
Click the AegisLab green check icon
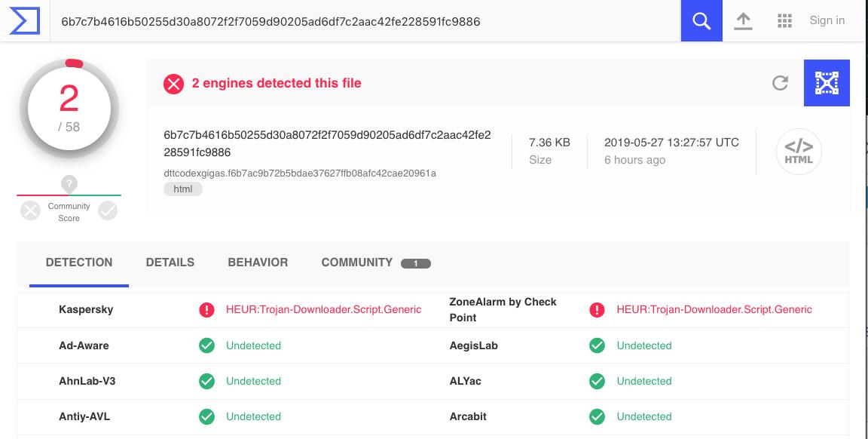597,345
